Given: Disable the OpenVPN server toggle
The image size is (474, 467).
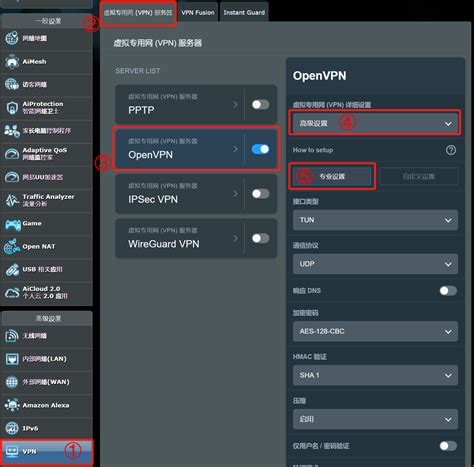Looking at the screenshot, I should (x=261, y=149).
